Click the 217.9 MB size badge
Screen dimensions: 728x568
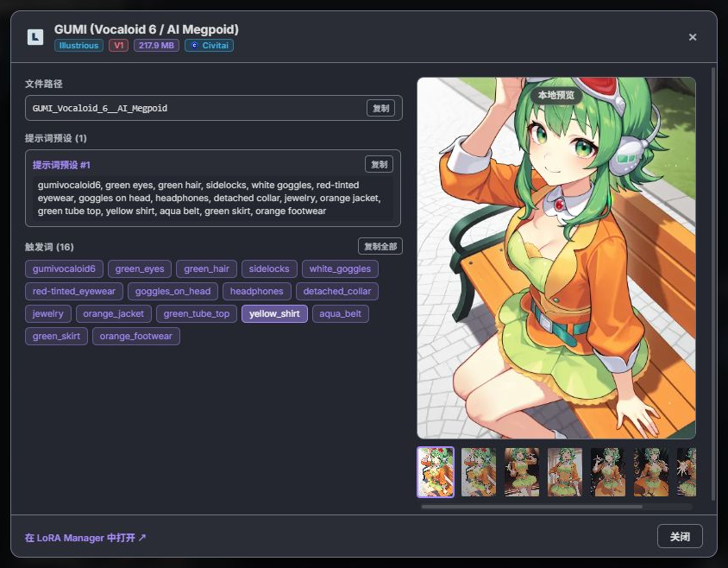coord(156,46)
